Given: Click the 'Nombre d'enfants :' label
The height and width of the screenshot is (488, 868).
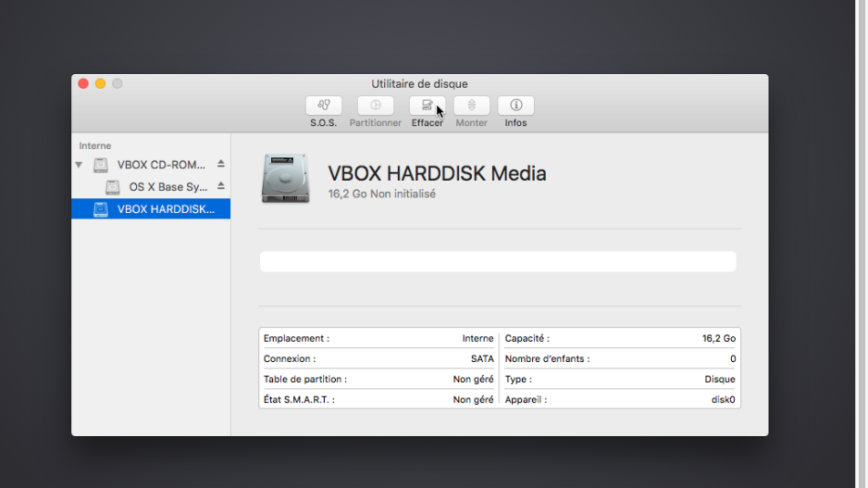Looking at the screenshot, I should click(x=547, y=358).
